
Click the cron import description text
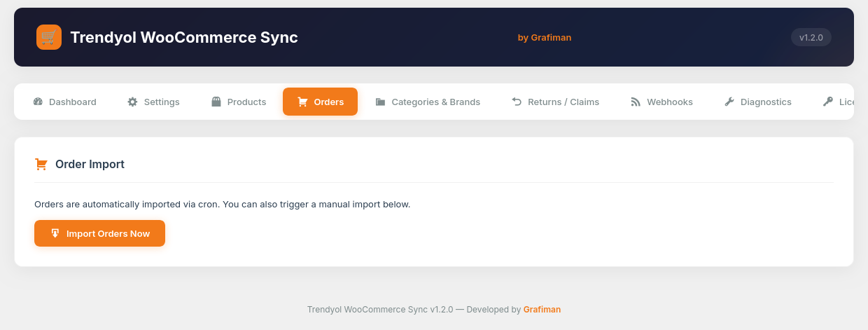[x=222, y=205]
